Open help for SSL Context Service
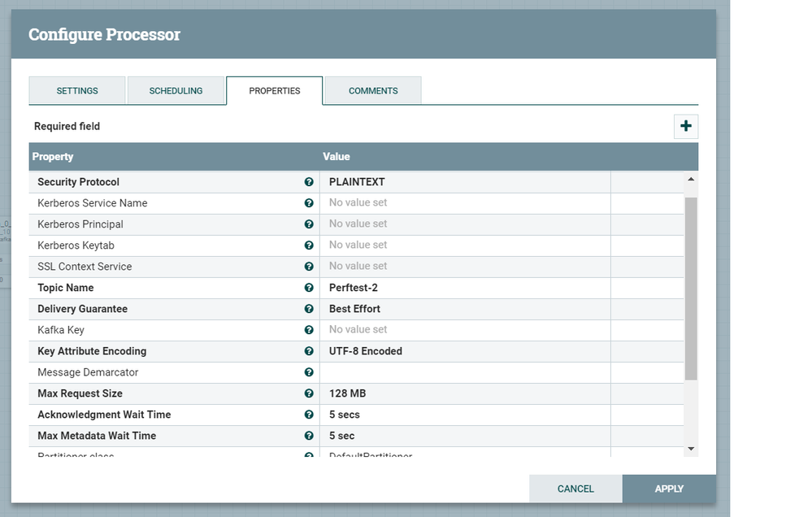This screenshot has height=517, width=812. (308, 266)
